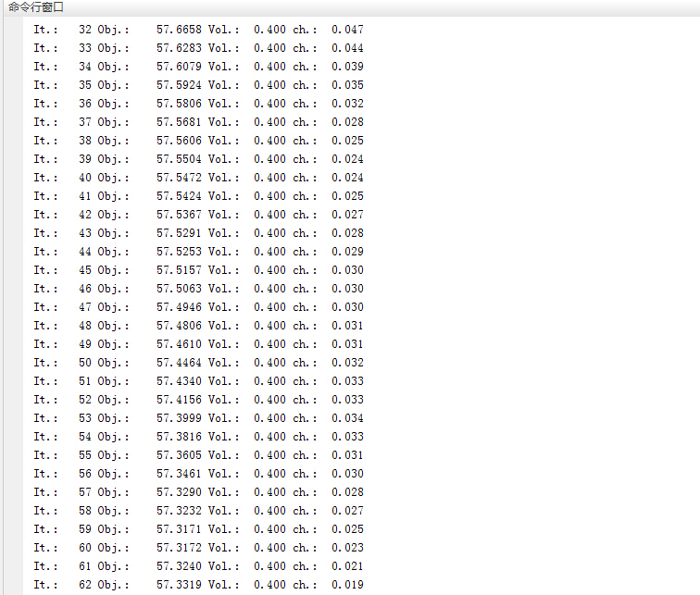Click objective value 57.5424
Screen dimensions: 700x595
point(179,196)
